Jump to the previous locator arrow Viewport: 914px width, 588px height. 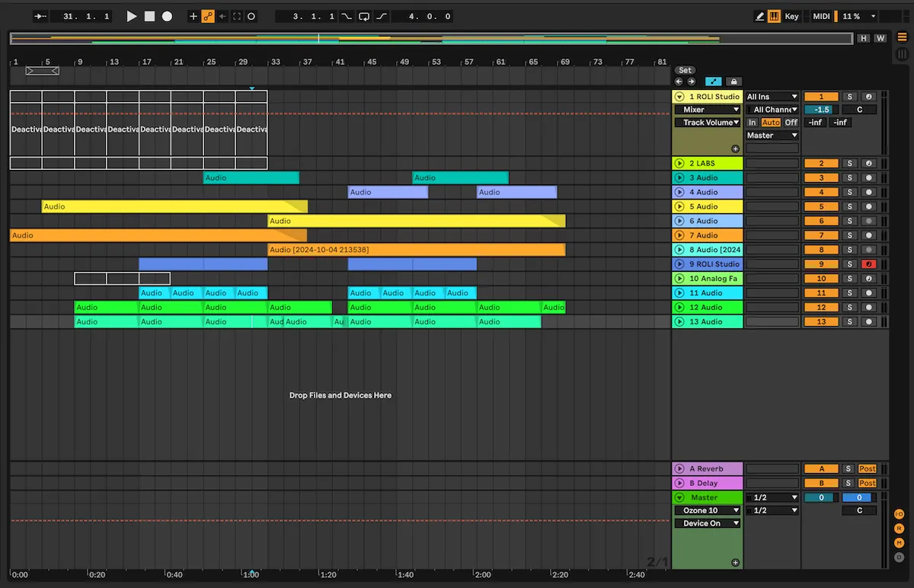point(679,81)
